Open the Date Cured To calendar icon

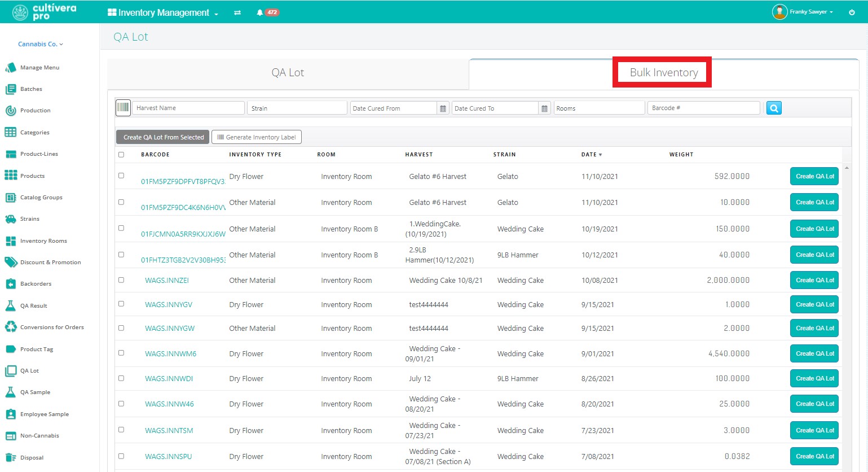coord(544,108)
